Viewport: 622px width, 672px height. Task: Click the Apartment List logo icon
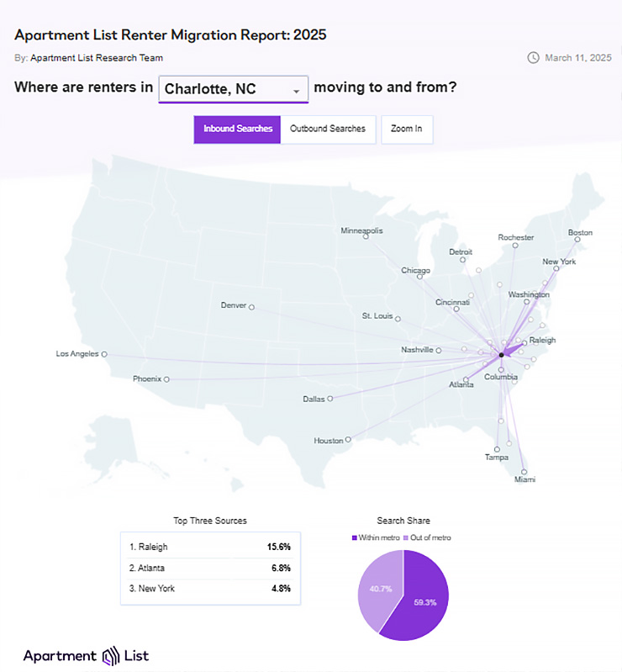(110, 656)
